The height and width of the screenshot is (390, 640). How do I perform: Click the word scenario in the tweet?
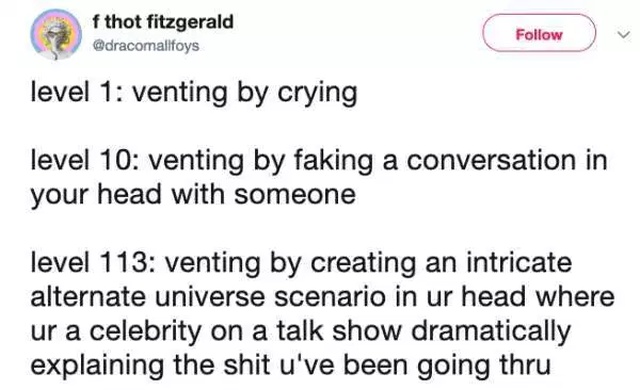tap(330, 297)
